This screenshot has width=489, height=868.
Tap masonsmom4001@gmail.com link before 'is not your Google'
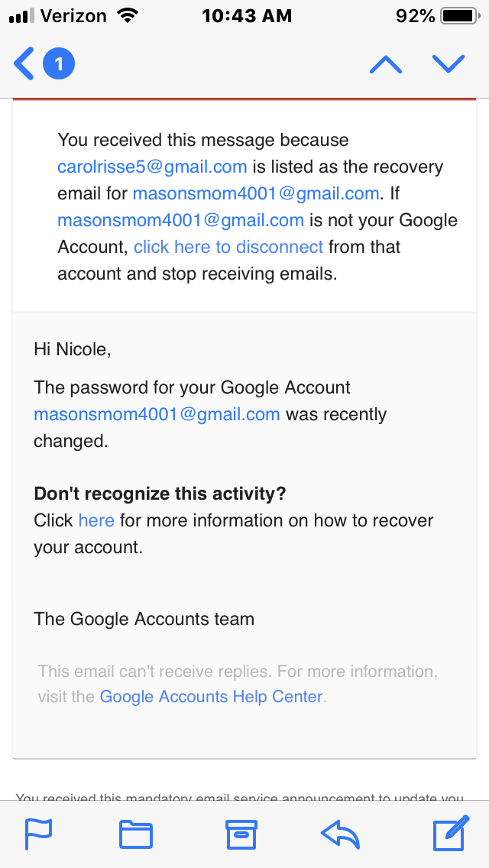coord(181,220)
